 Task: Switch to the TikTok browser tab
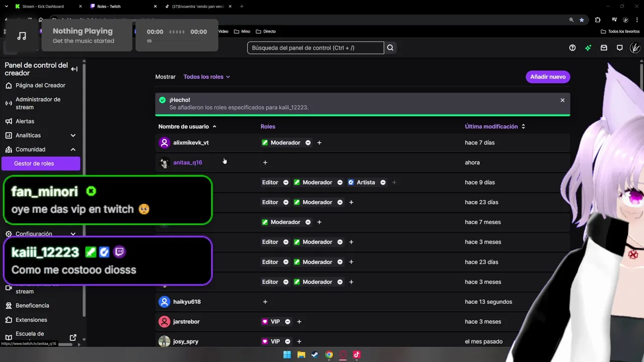198,7
